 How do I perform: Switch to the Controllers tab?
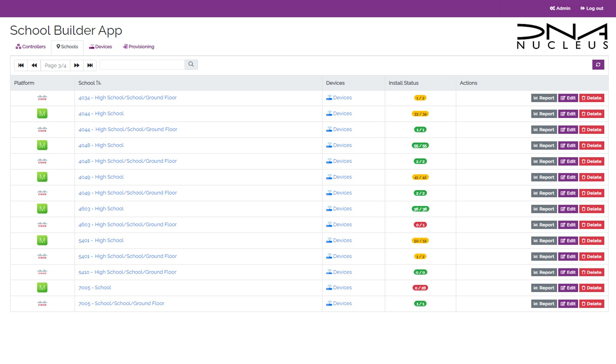point(30,46)
